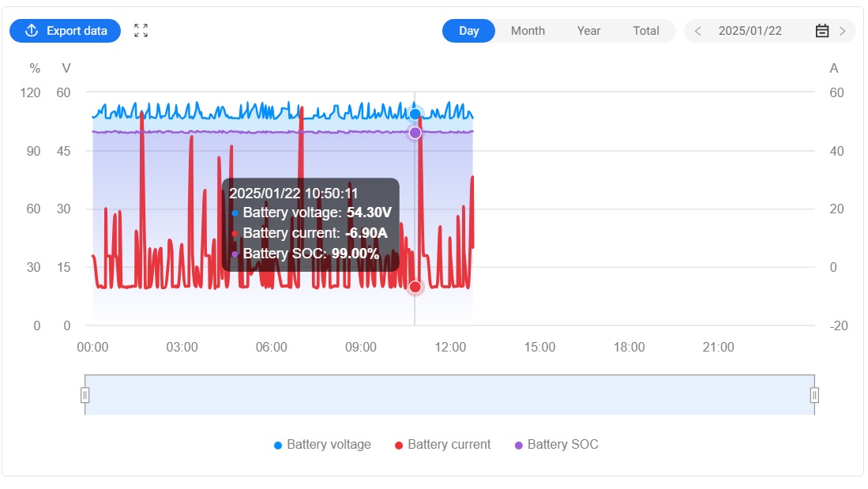Click the V axis unit label

(66, 68)
